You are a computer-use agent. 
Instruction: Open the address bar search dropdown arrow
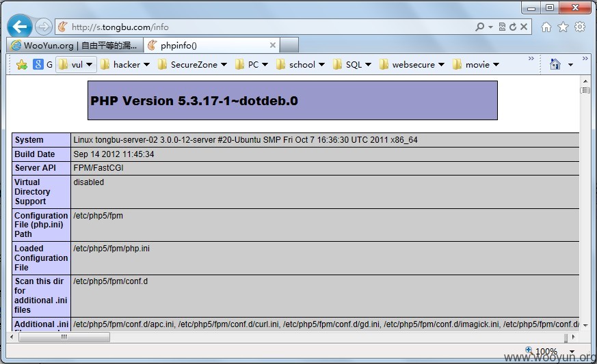click(x=491, y=27)
